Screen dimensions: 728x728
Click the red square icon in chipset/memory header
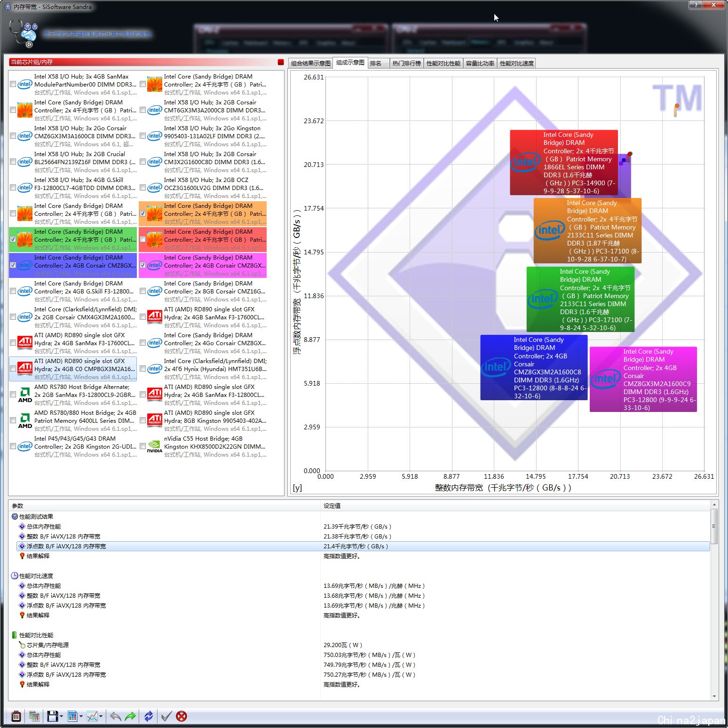pos(281,62)
